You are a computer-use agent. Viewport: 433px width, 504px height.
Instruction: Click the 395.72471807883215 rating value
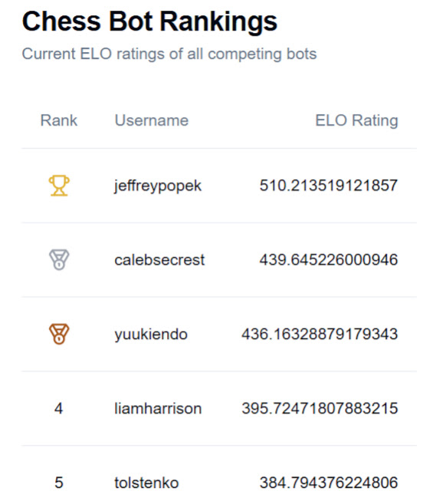pyautogui.click(x=320, y=409)
